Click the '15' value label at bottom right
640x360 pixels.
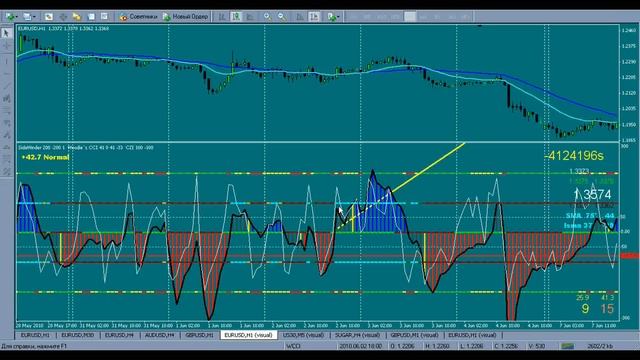pos(607,309)
